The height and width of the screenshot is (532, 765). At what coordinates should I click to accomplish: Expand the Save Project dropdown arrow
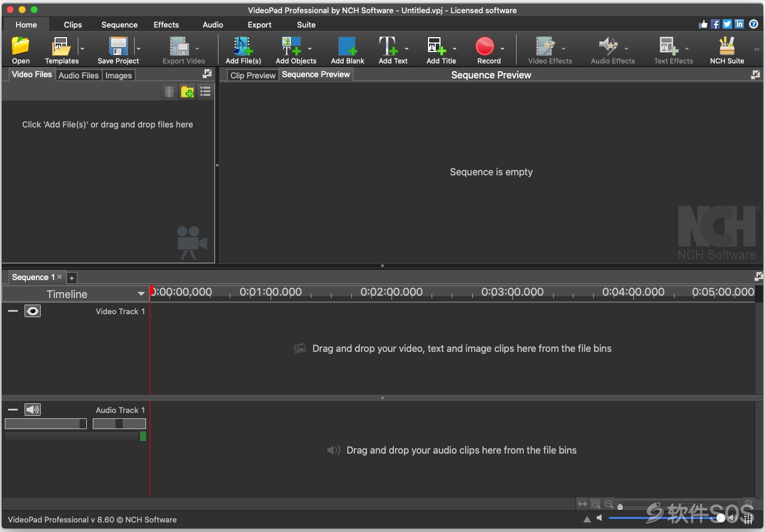point(138,49)
